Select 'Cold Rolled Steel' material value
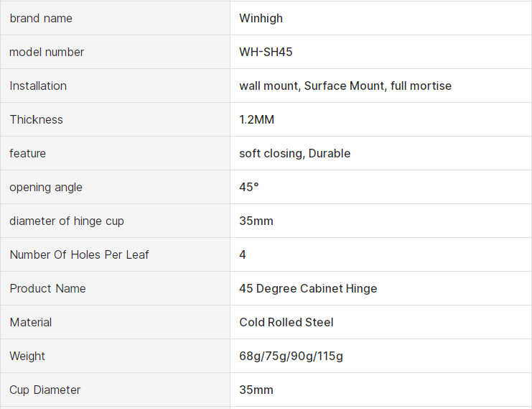 point(286,323)
